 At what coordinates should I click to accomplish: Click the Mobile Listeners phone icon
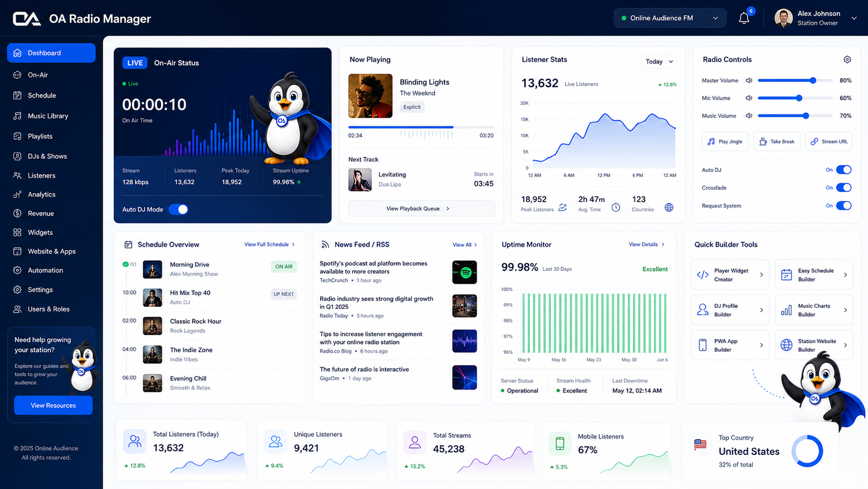click(x=560, y=443)
